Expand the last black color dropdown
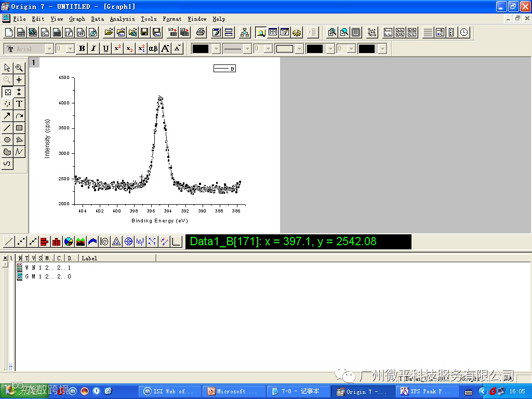 coord(383,49)
